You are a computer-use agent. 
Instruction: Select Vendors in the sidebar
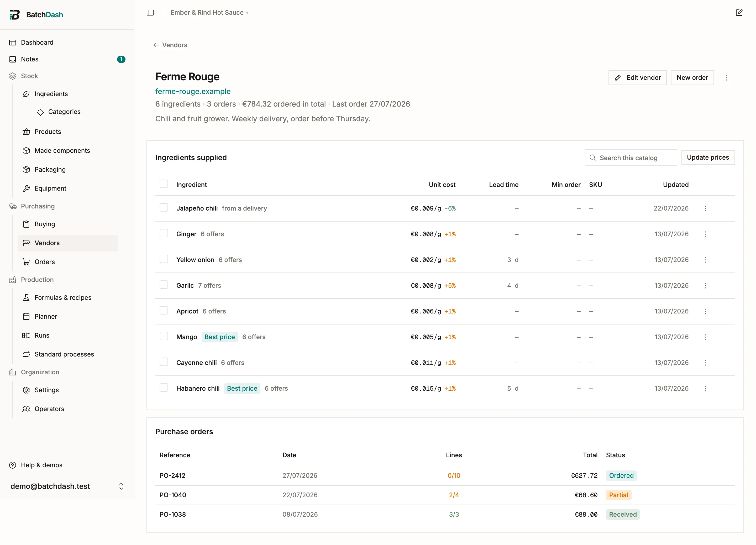(68, 243)
